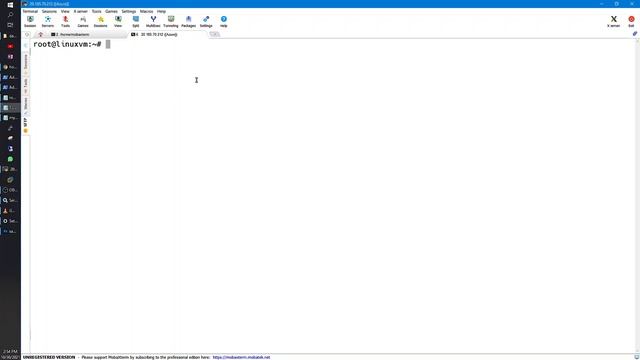This screenshot has width=640, height=360.
Task: Open the Settings menu
Action: coord(129,11)
